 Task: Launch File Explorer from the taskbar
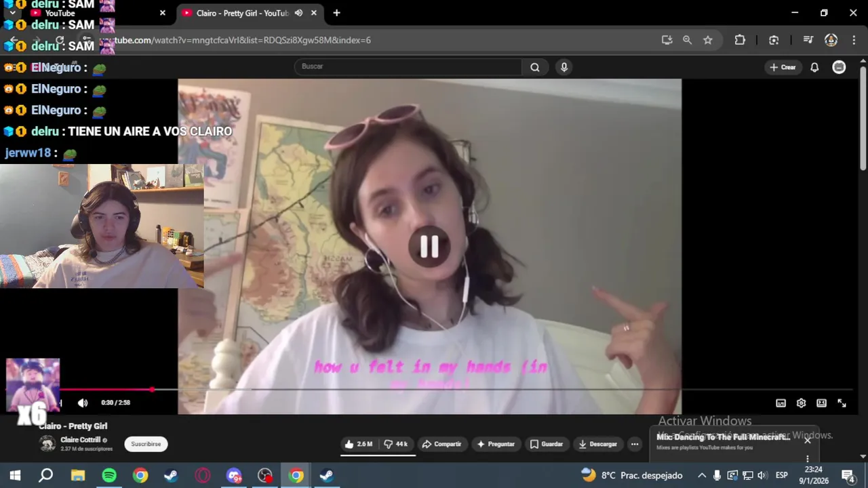pos(78,475)
